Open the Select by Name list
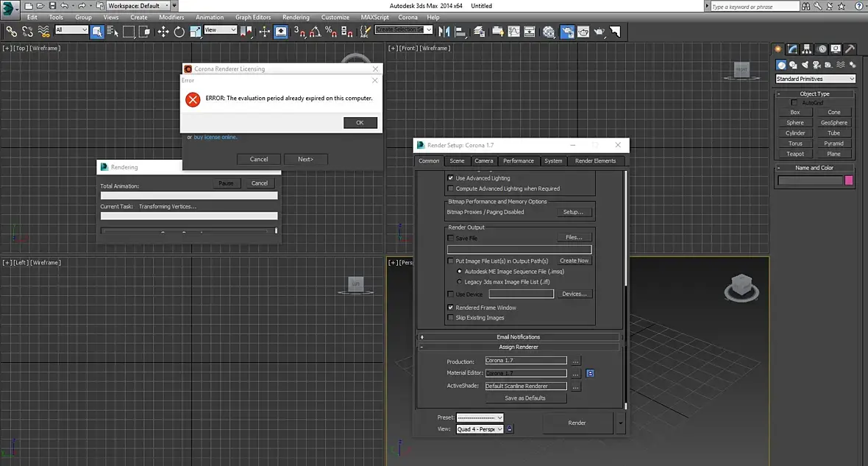 pos(113,32)
